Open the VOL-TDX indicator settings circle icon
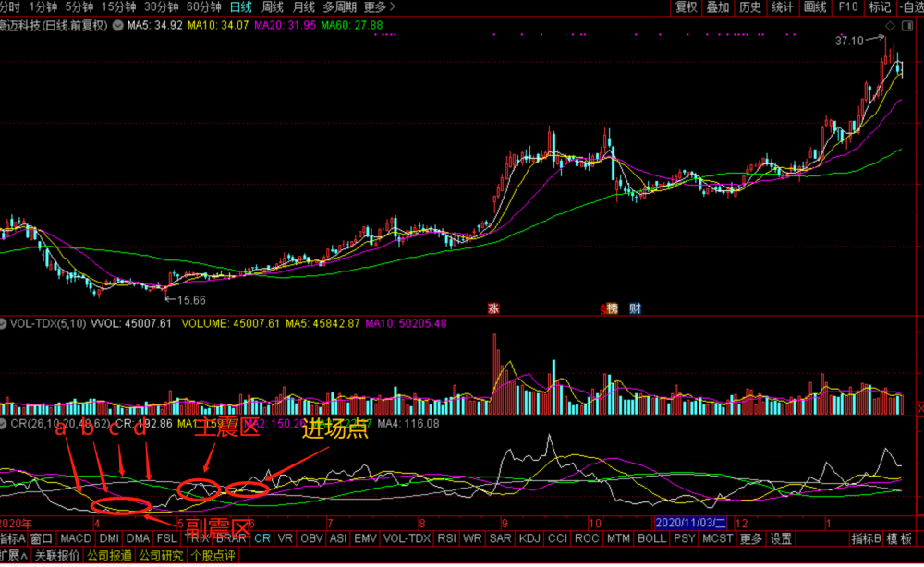Viewport: 924px width, 567px height. tap(3, 324)
